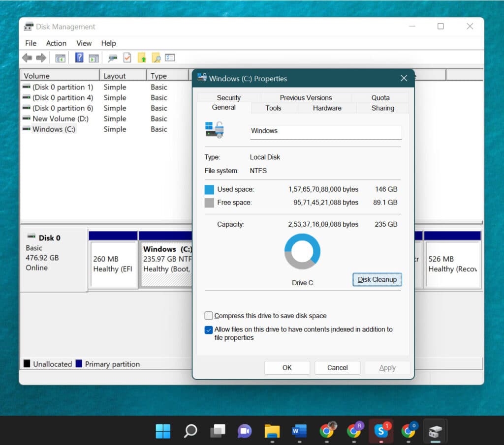Click OK in the Properties dialog

pyautogui.click(x=287, y=368)
